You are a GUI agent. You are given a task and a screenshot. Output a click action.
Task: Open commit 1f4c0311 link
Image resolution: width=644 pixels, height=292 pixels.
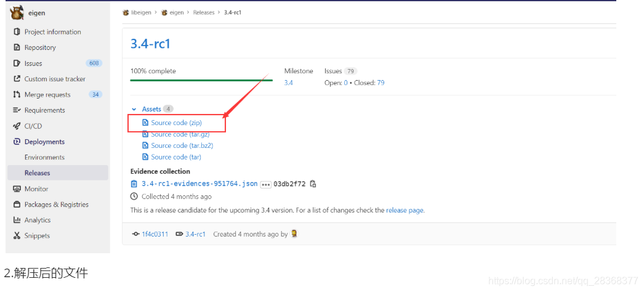click(155, 234)
